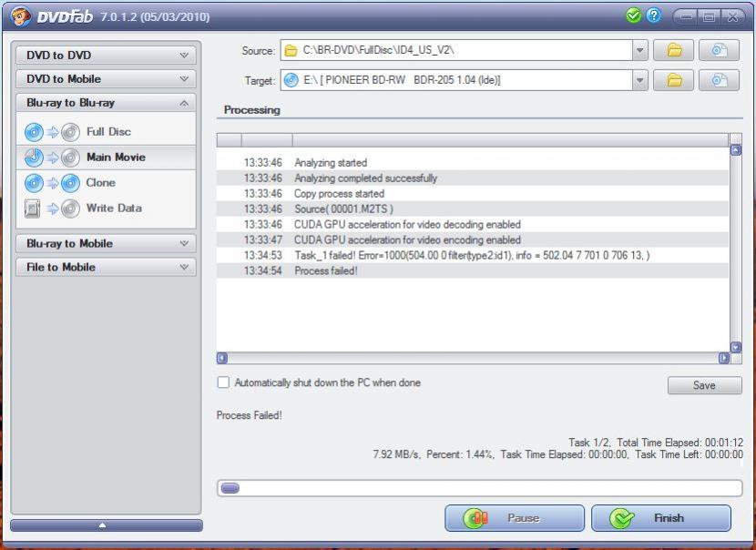Screen dimensions: 756x550
Task: Click the Processing heading
Action: 252,110
